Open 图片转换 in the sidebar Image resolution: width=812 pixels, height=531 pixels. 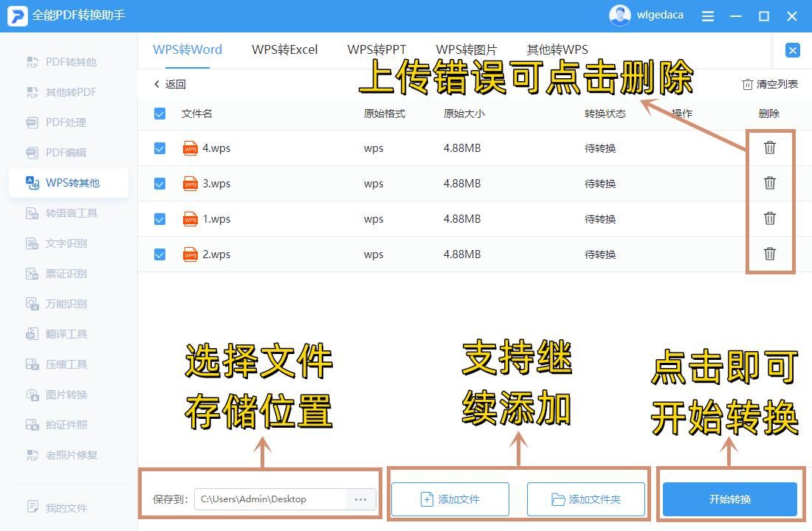tap(69, 395)
